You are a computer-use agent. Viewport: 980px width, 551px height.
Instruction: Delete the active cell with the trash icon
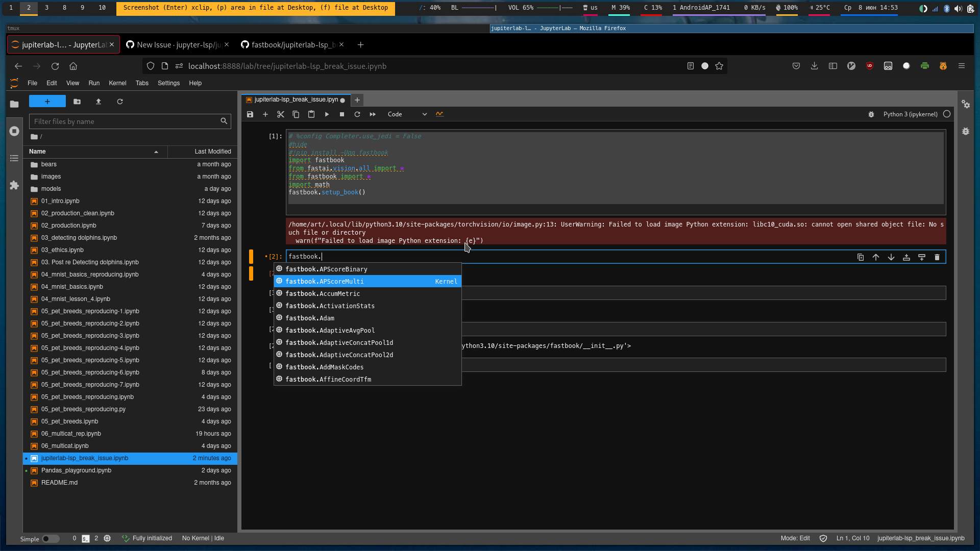[937, 257]
